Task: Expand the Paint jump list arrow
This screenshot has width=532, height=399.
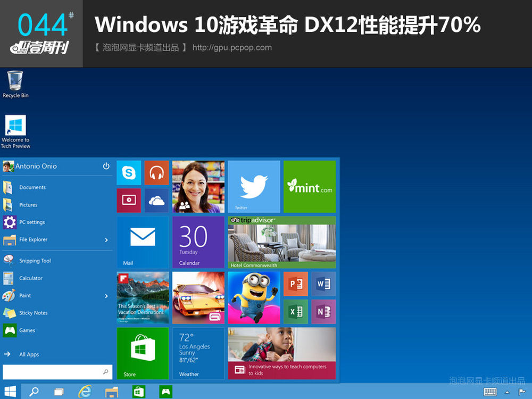Action: click(106, 296)
